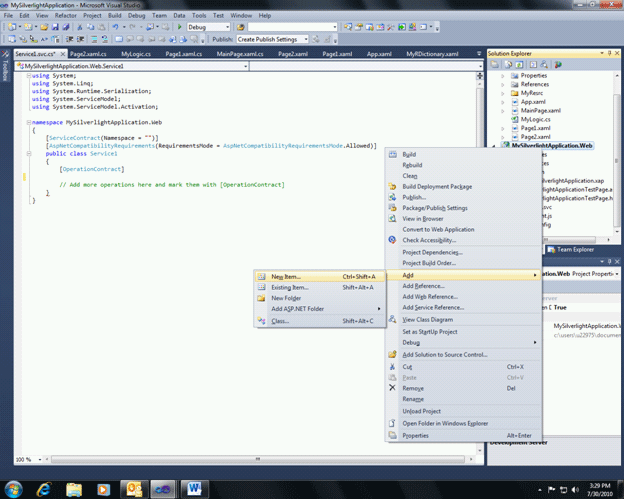Open the editor zoom 100 % dropdown
Viewport: 624px width, 499px height.
pos(40,460)
